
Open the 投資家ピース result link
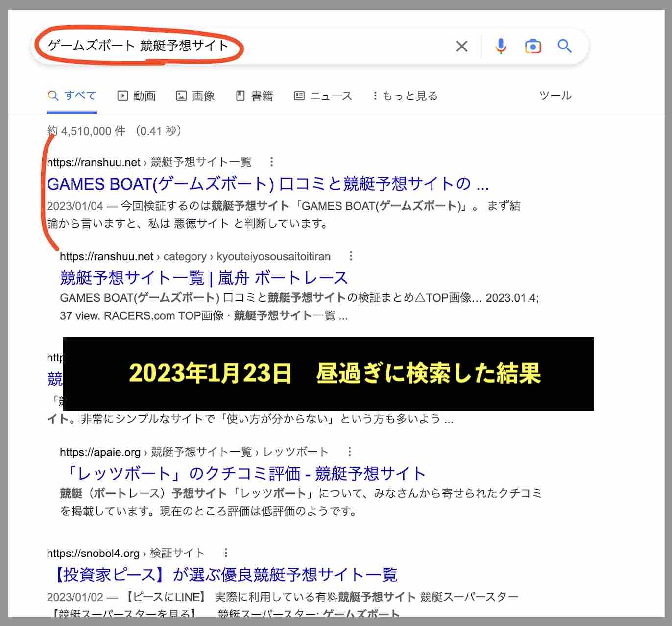[222, 574]
